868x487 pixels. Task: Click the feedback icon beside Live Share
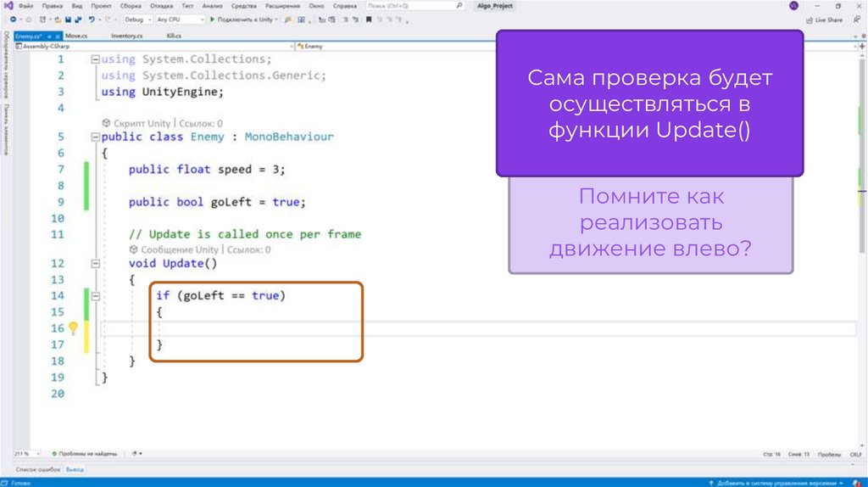coord(856,20)
